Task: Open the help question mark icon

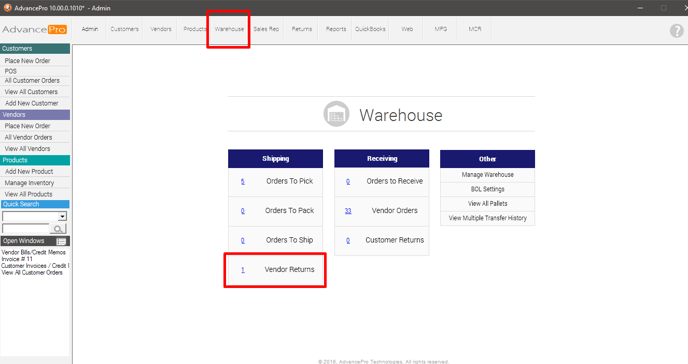Action: [676, 31]
